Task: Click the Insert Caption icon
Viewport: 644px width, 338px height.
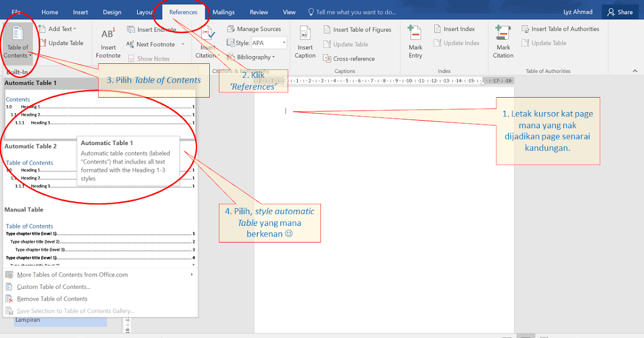Action: click(305, 34)
